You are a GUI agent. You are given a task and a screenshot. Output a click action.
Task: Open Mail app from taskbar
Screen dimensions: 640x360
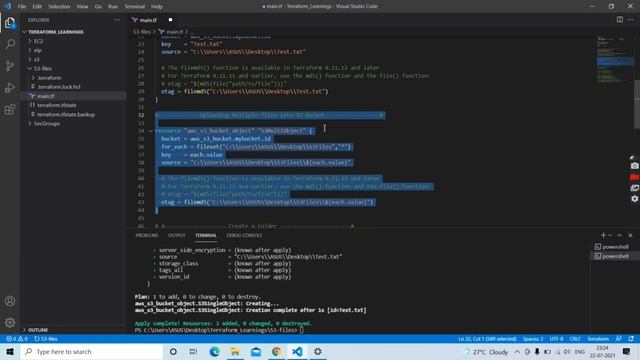point(256,351)
